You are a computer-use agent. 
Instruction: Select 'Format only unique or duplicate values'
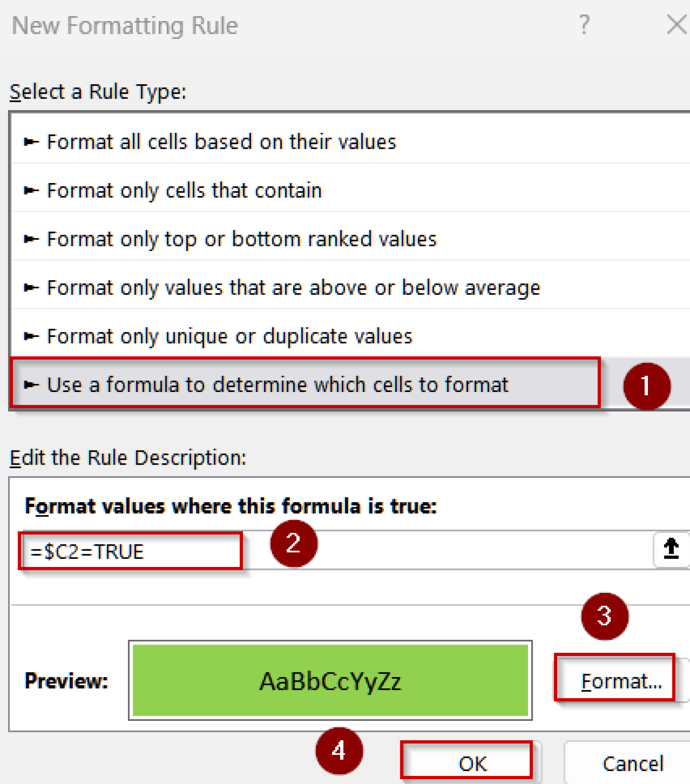click(229, 336)
